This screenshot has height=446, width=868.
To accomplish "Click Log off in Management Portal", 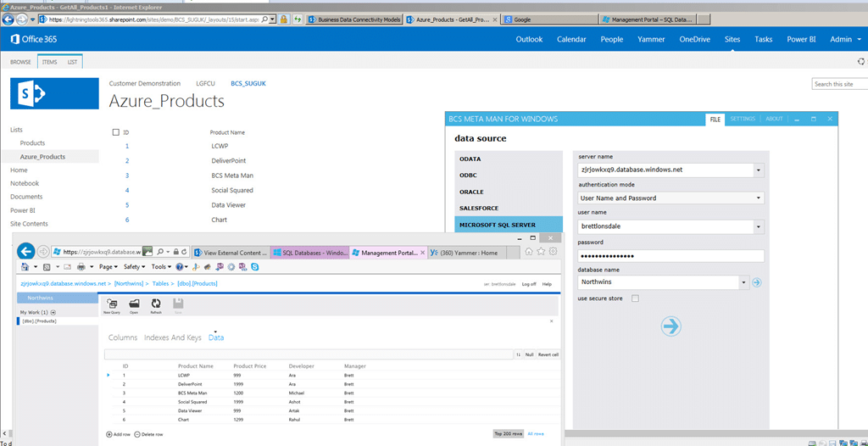I will pos(529,284).
